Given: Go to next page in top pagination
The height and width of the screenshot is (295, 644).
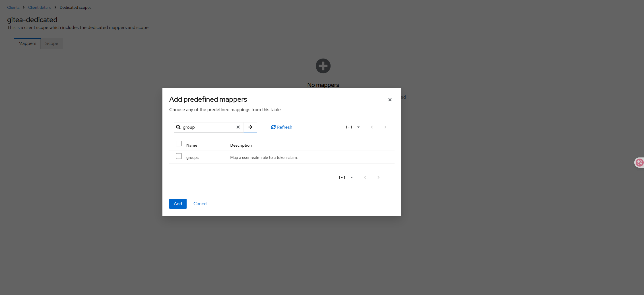Looking at the screenshot, I should click(385, 127).
